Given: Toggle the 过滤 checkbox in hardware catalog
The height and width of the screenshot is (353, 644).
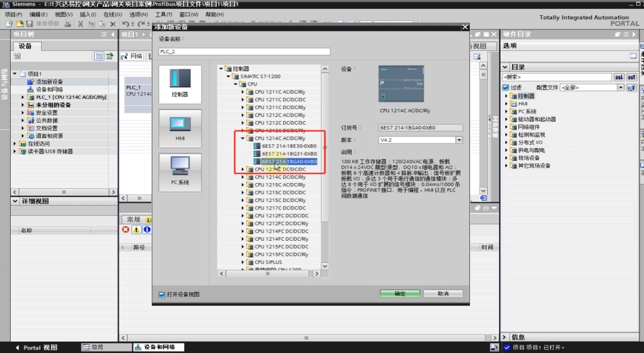Looking at the screenshot, I should pos(506,87).
